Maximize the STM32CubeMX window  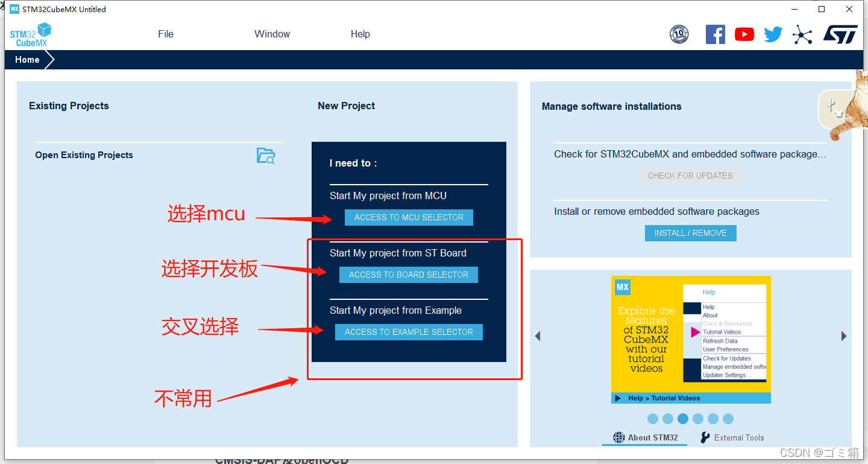pos(822,9)
